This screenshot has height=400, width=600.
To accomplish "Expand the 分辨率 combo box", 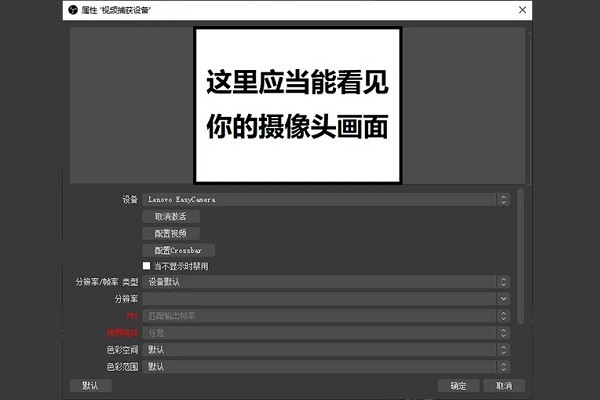I will click(x=326, y=299).
